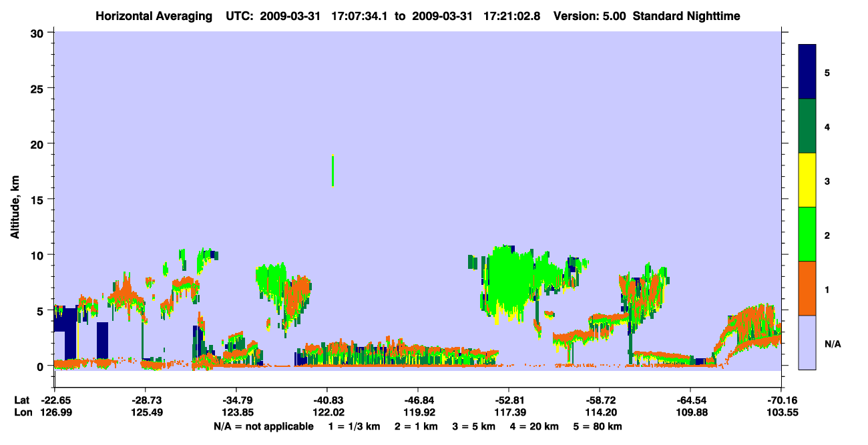Viewport: 868px width, 445px height.
Task: Click the altitude tick label 15
Action: (x=38, y=199)
